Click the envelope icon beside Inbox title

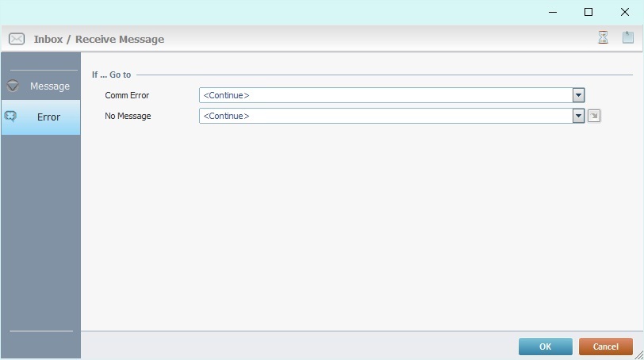(x=16, y=39)
